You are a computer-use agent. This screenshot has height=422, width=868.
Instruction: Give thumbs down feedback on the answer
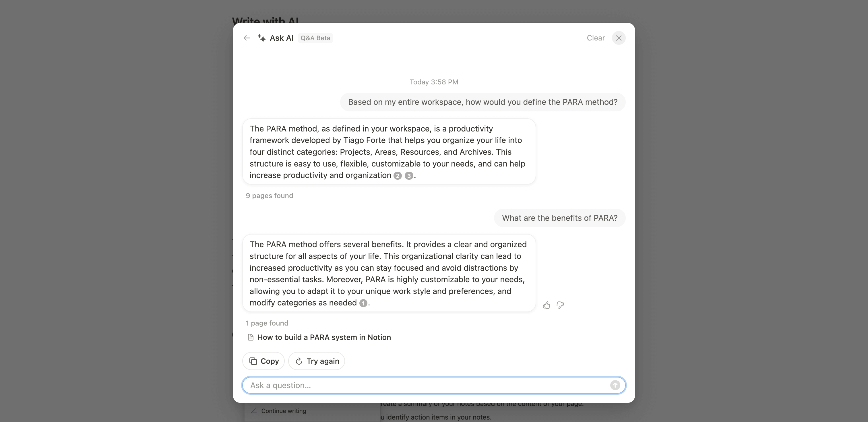(x=560, y=305)
